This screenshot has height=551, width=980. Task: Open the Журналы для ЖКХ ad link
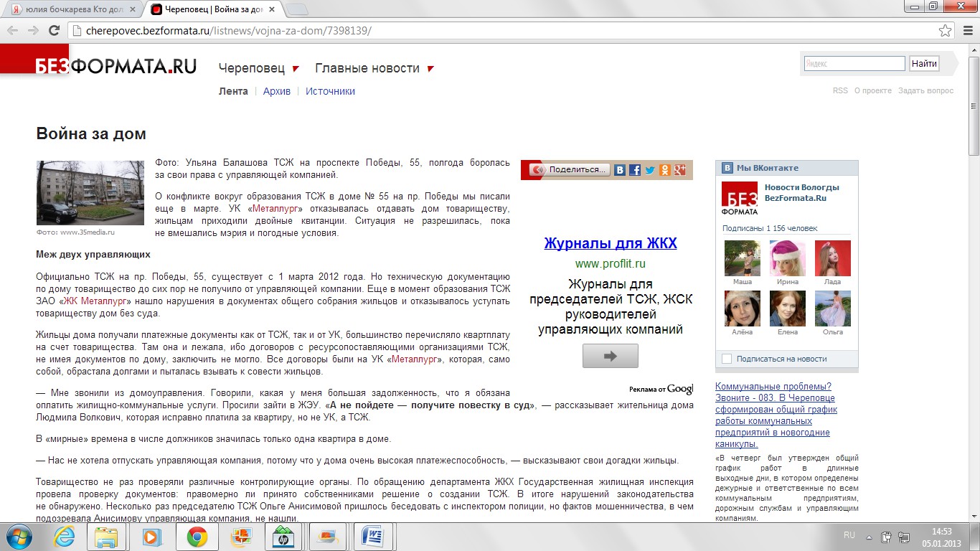pyautogui.click(x=611, y=243)
